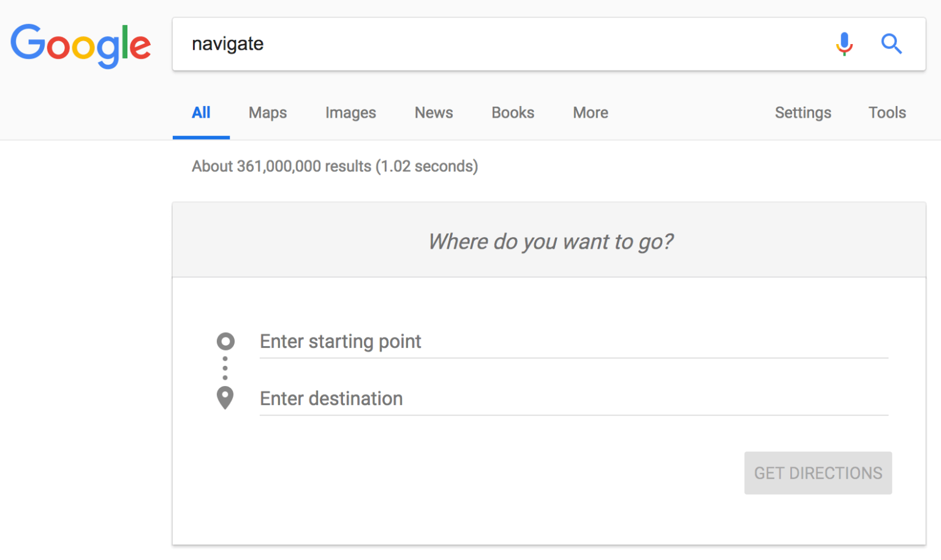Expand the More search categories menu

(x=590, y=113)
